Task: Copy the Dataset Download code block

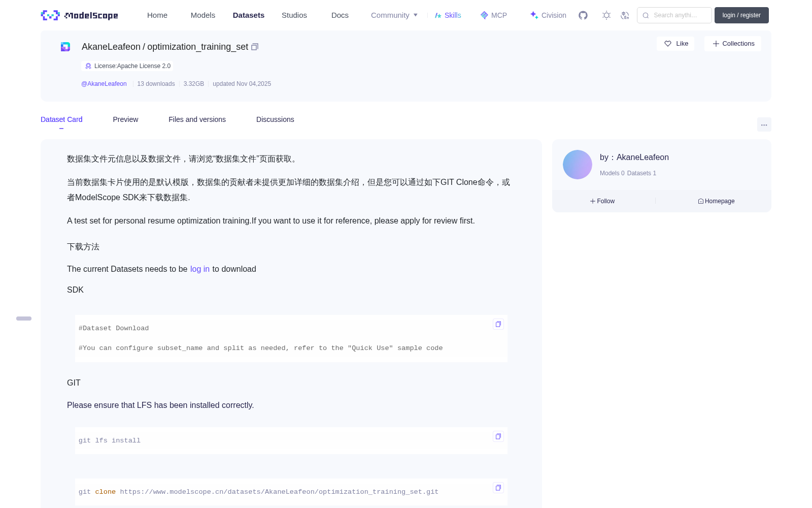Action: [x=498, y=324]
